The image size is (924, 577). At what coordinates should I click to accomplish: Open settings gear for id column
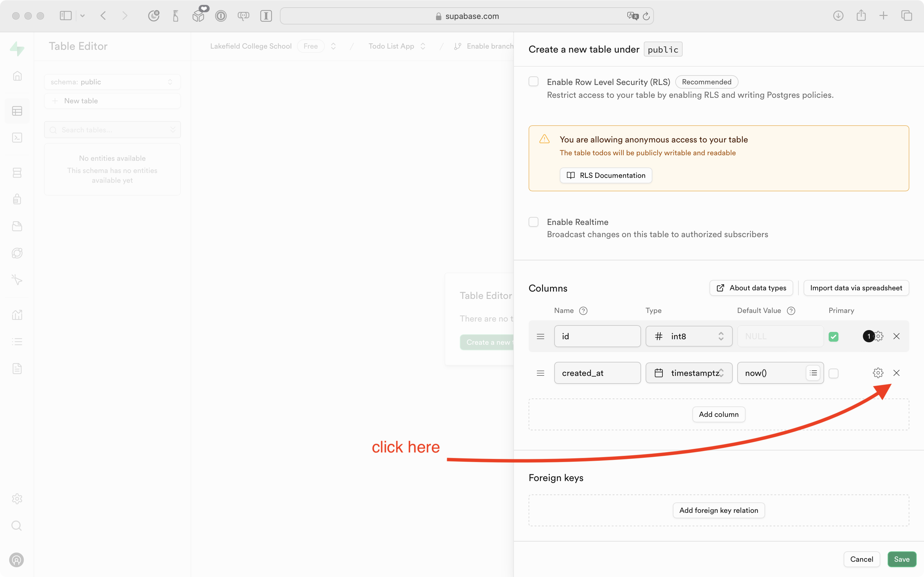pyautogui.click(x=878, y=336)
